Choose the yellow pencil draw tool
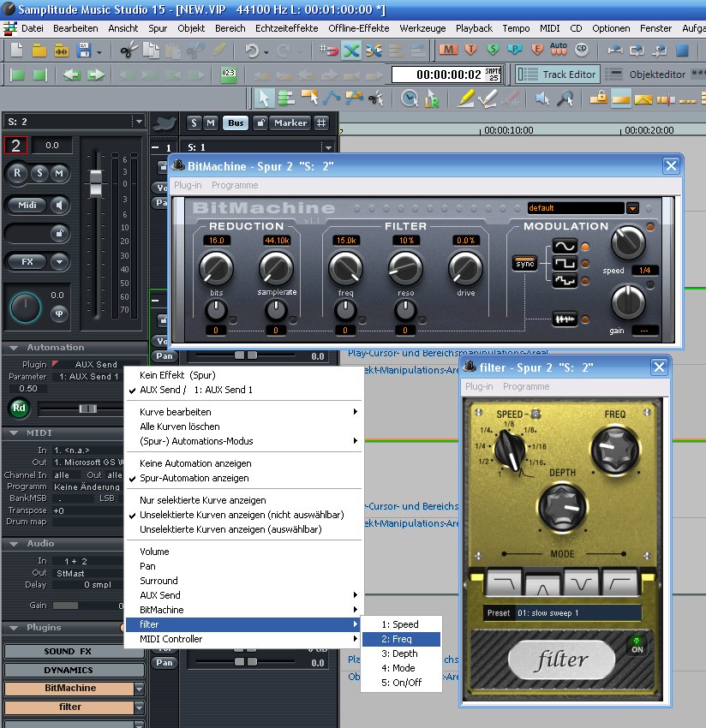This screenshot has height=728, width=706. click(x=465, y=98)
